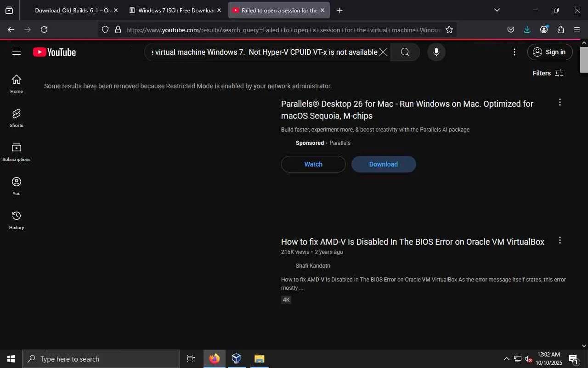Open the network status tray icon
This screenshot has height=368, width=588.
(518, 359)
